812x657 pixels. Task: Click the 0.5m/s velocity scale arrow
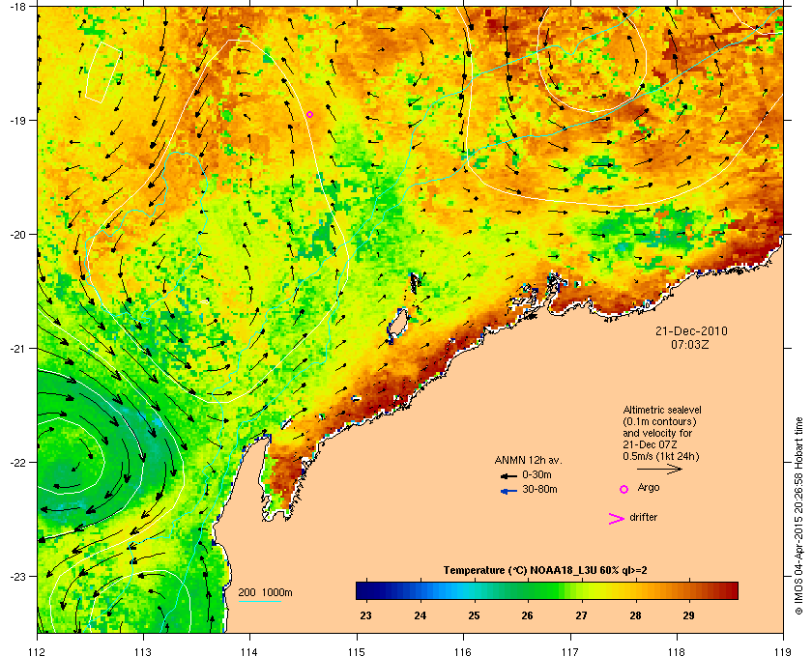pyautogui.click(x=659, y=470)
